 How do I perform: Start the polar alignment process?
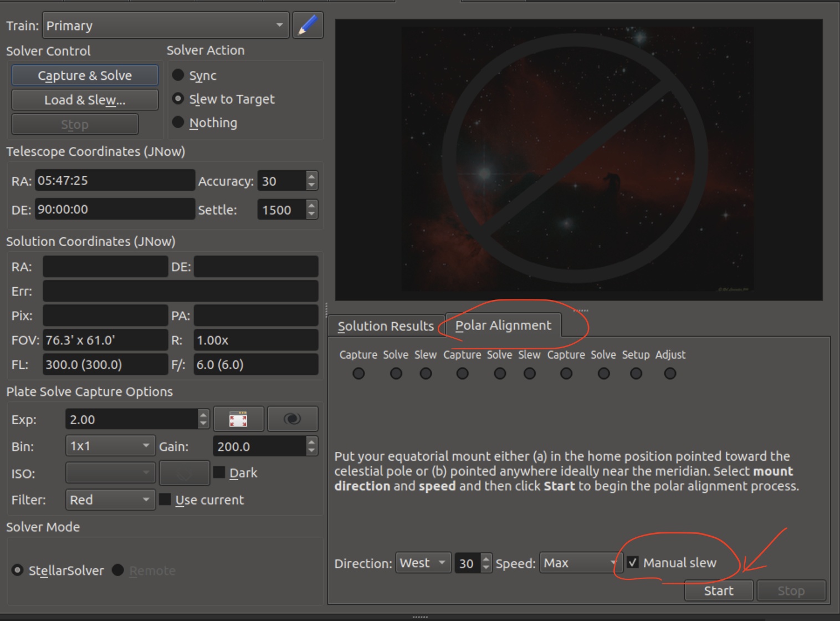pos(719,591)
